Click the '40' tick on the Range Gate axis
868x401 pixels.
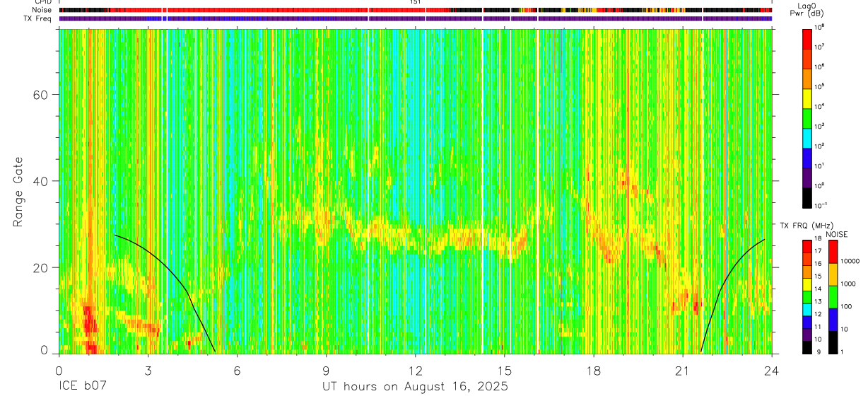tap(42, 181)
